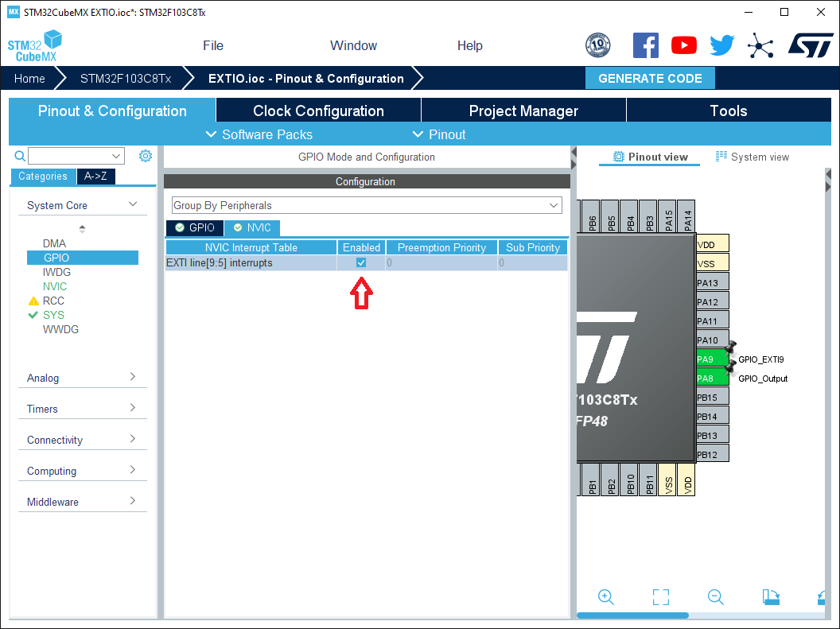Switch to the Project Manager tab

(523, 111)
